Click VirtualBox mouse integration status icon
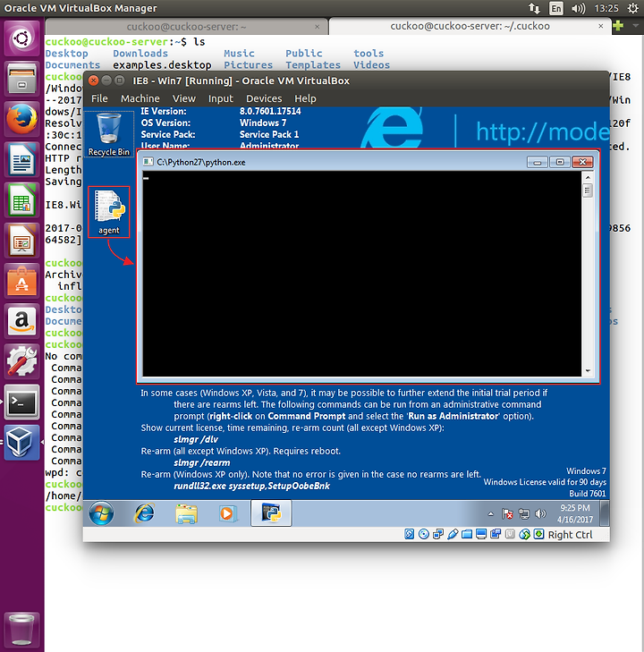 point(525,534)
